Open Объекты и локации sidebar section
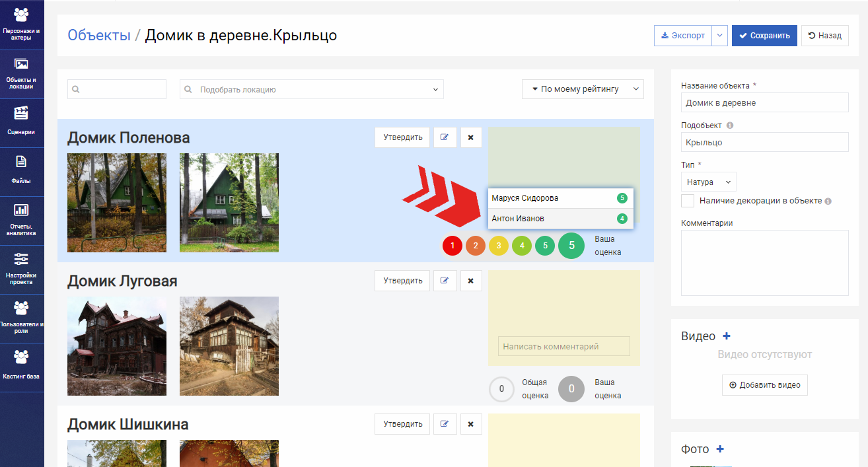Viewport: 868px width, 467px height. point(22,74)
